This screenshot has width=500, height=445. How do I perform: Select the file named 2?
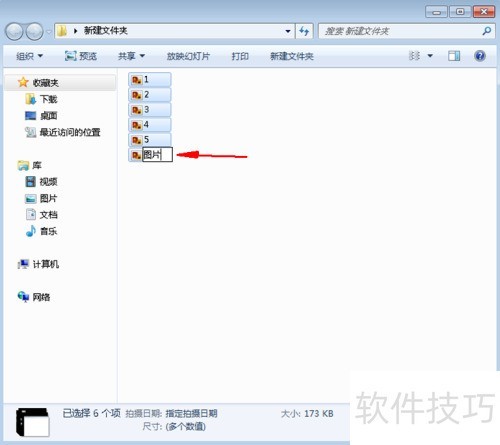pyautogui.click(x=150, y=95)
